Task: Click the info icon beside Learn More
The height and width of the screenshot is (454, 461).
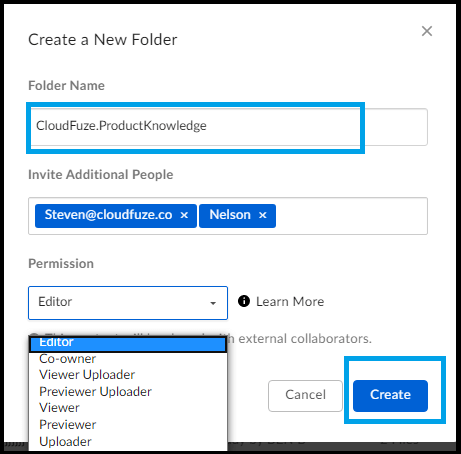Action: pos(244,301)
